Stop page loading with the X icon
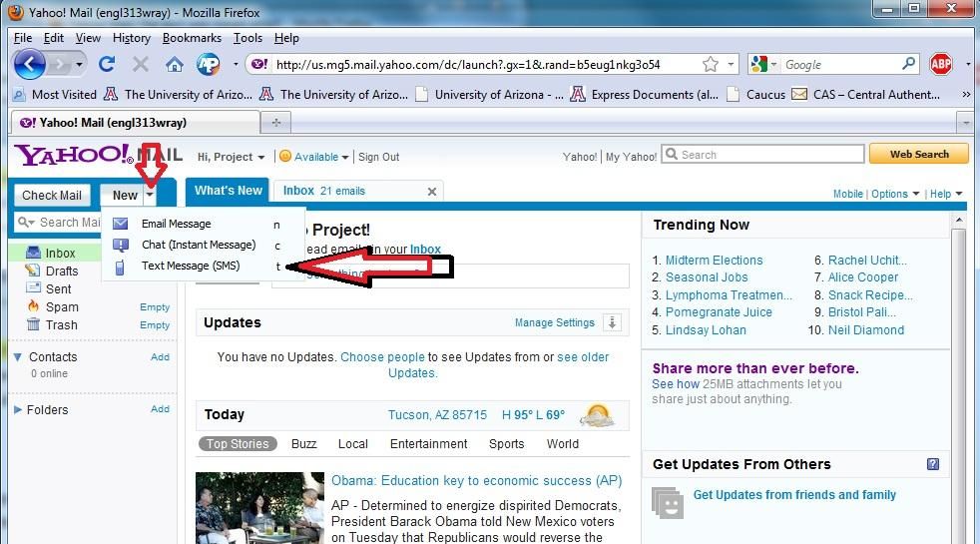The width and height of the screenshot is (980, 544). click(x=141, y=64)
